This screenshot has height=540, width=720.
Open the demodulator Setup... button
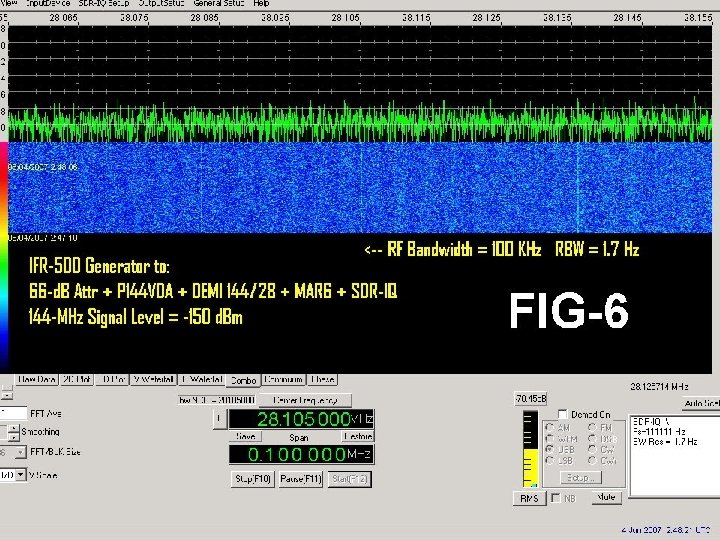(581, 478)
